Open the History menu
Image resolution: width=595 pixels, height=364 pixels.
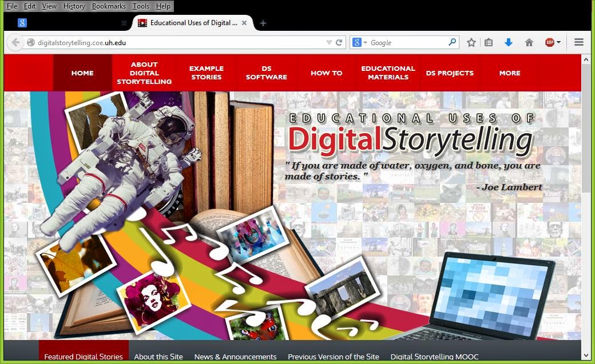[x=74, y=6]
